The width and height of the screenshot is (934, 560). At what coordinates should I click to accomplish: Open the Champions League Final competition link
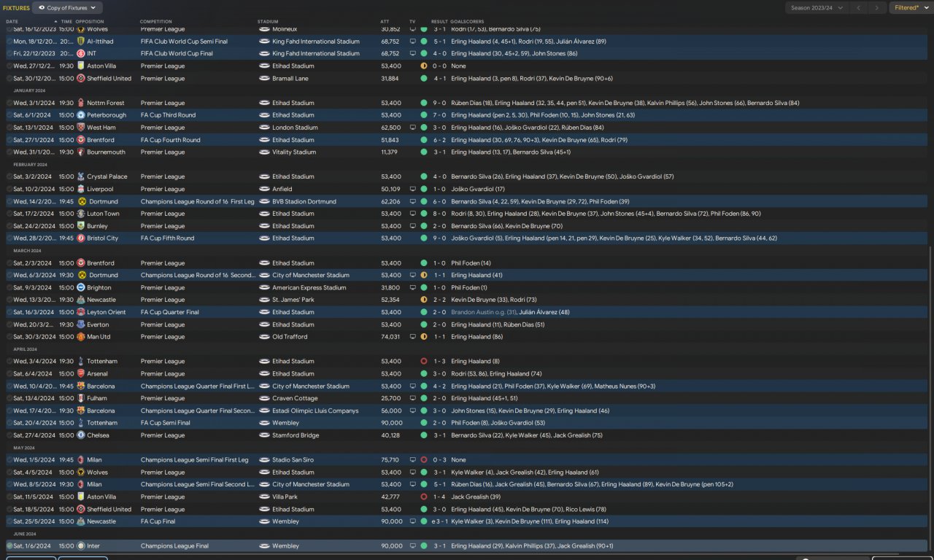(x=174, y=546)
